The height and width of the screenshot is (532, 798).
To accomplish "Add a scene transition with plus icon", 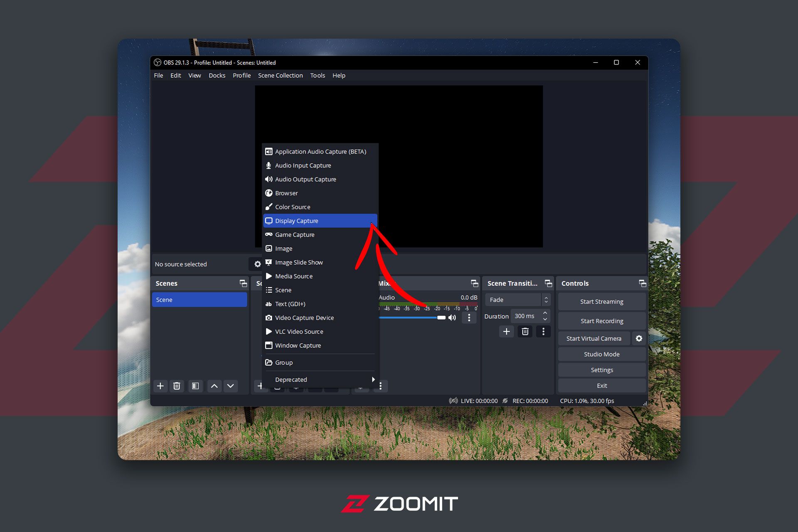I will click(x=506, y=331).
